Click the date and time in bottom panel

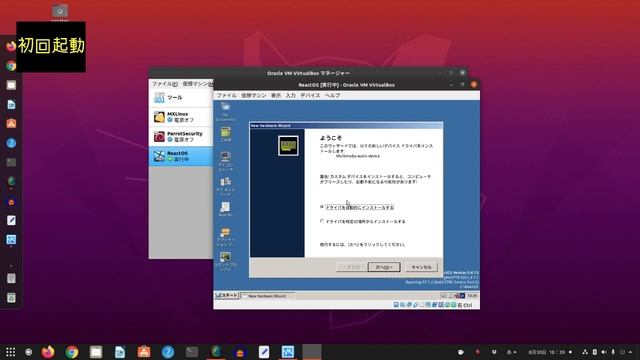click(x=547, y=352)
